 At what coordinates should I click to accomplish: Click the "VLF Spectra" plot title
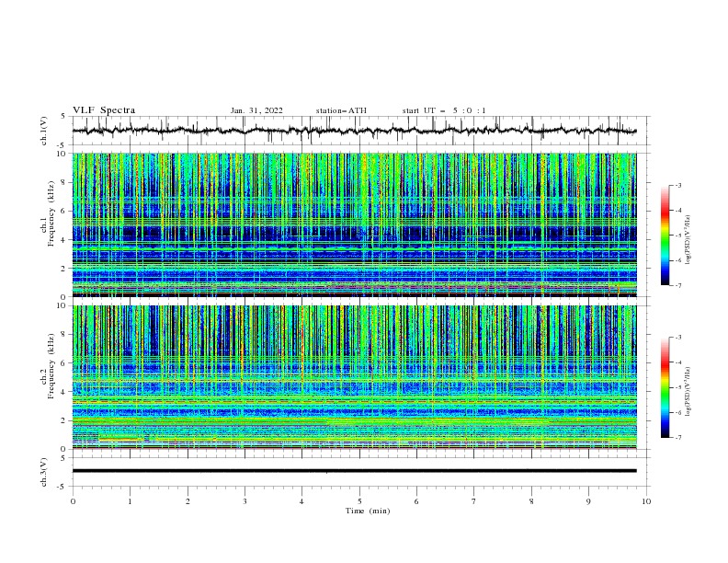[104, 110]
